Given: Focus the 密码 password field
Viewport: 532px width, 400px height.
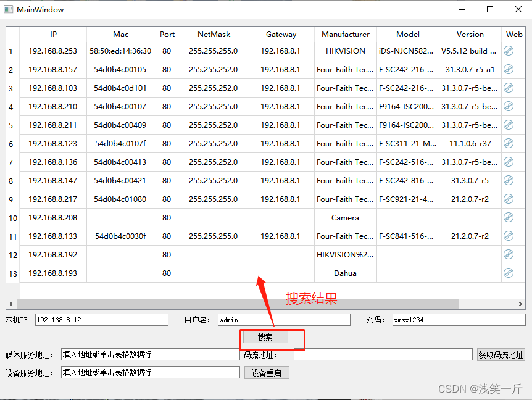Looking at the screenshot, I should tap(459, 320).
